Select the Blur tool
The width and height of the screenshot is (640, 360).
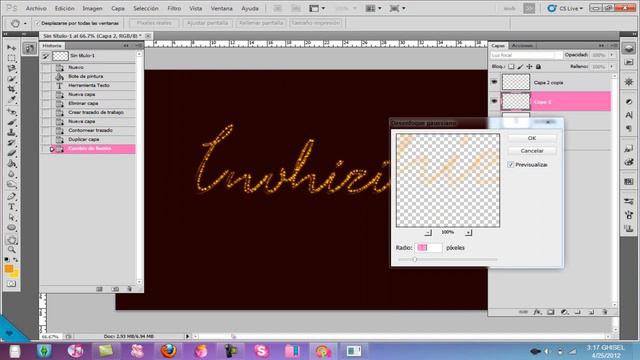click(11, 174)
